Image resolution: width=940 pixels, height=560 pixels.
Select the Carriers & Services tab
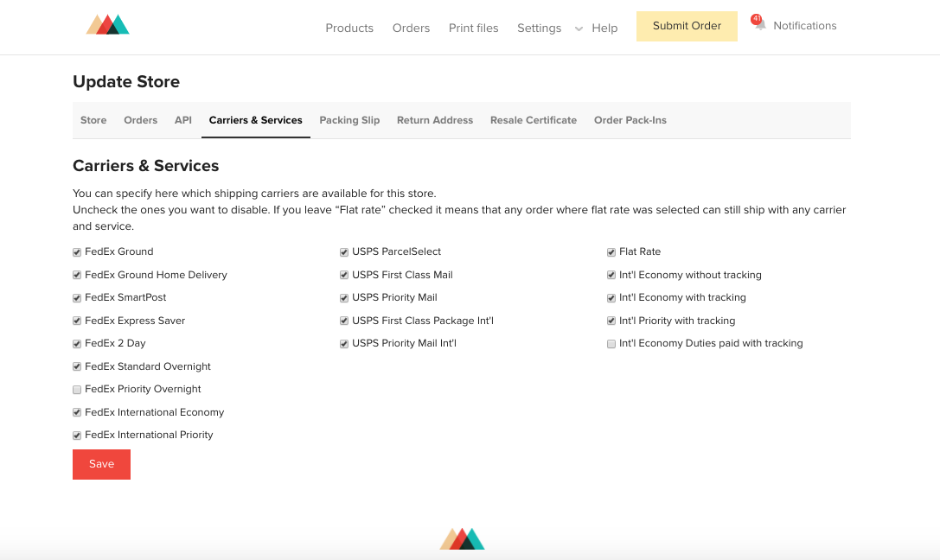click(255, 120)
